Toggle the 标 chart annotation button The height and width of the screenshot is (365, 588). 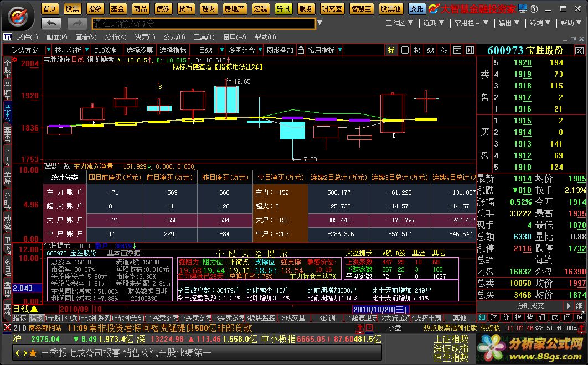pos(391,50)
